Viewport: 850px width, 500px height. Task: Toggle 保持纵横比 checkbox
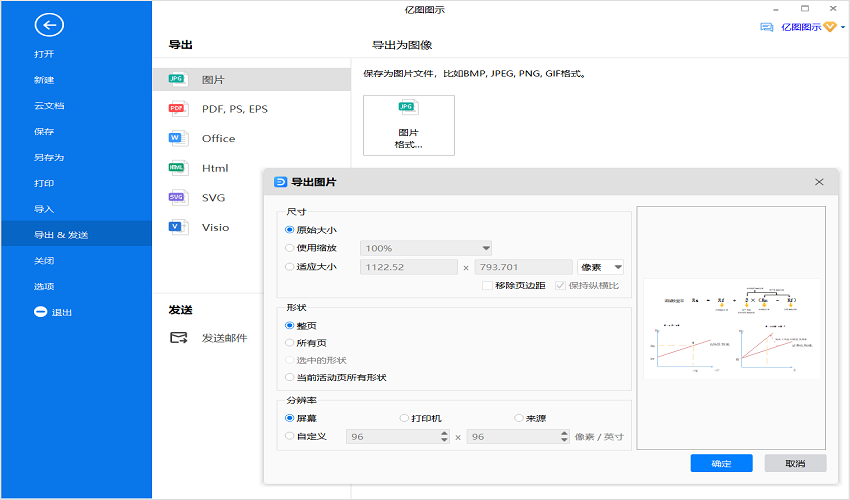point(561,285)
